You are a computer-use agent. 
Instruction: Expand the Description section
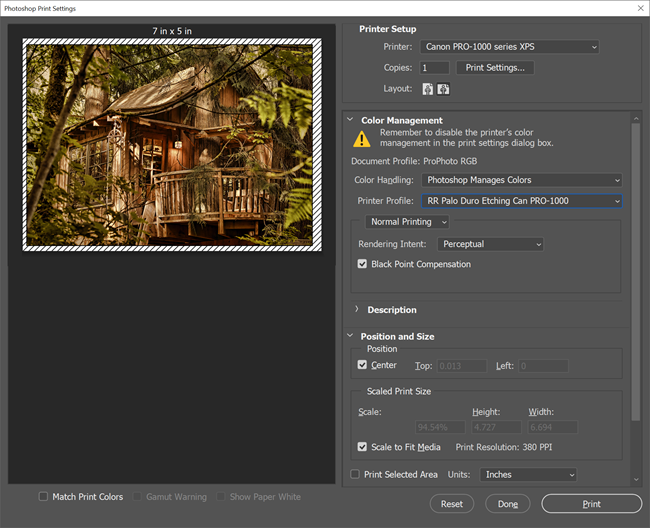tap(357, 310)
